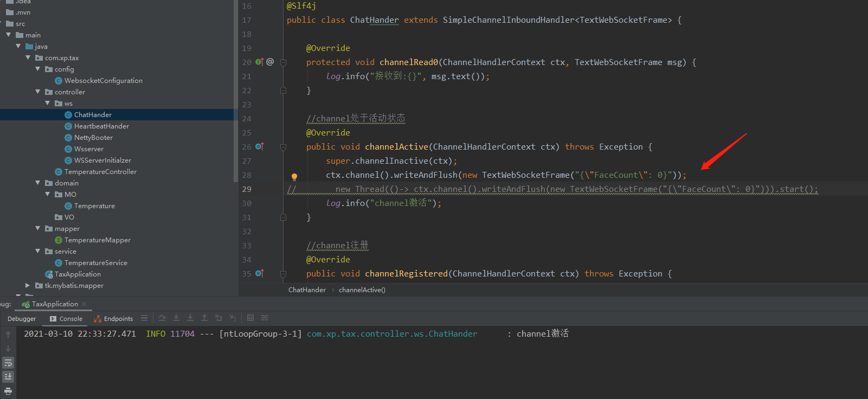Collapse the com.xp.tax package
The image size is (868, 399).
pos(28,57)
